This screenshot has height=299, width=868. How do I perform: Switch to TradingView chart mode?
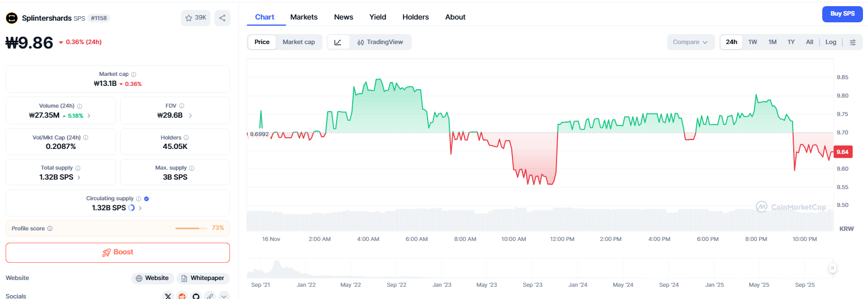(x=380, y=42)
